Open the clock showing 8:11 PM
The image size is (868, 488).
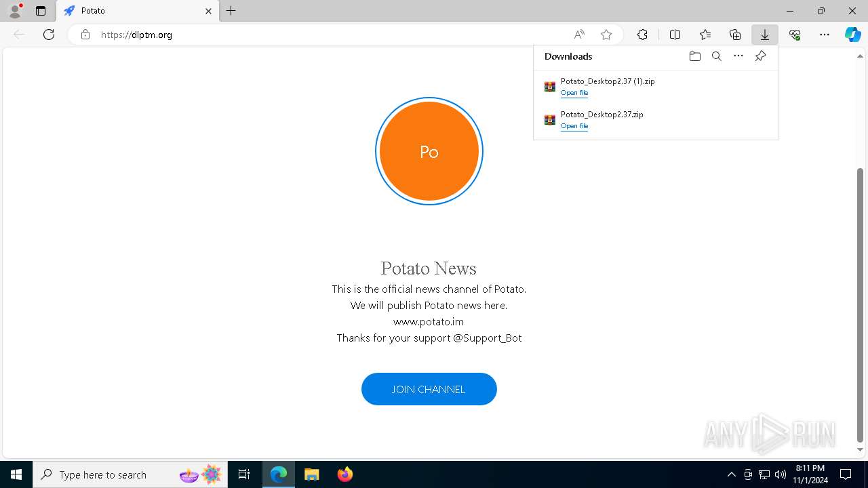[810, 474]
